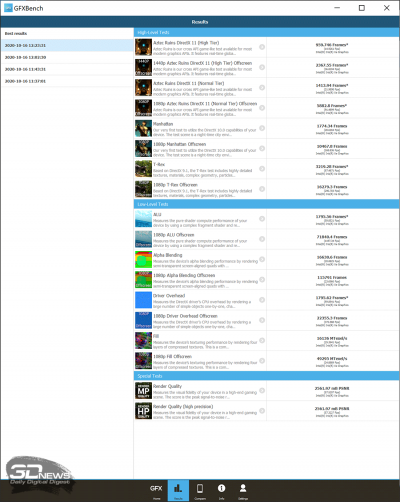
Task: Click info icon for 1080p Manhattan Offscreen
Action: pyautogui.click(x=262, y=149)
